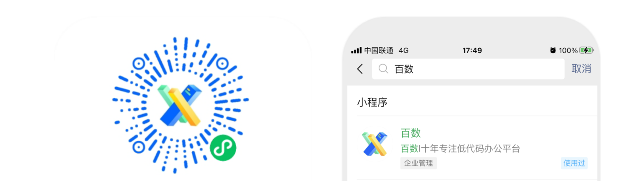Image resolution: width=644 pixels, height=181 pixels.
Task: Click the X logo at QR code center
Action: point(180,104)
